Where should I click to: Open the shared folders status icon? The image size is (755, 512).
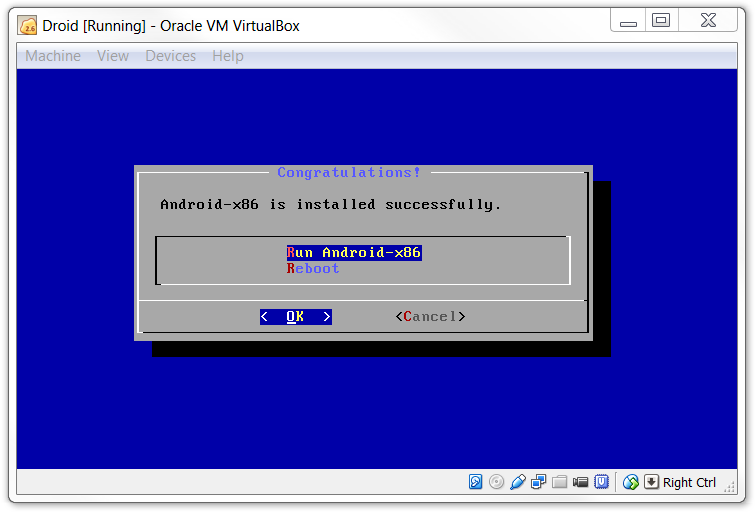560,482
